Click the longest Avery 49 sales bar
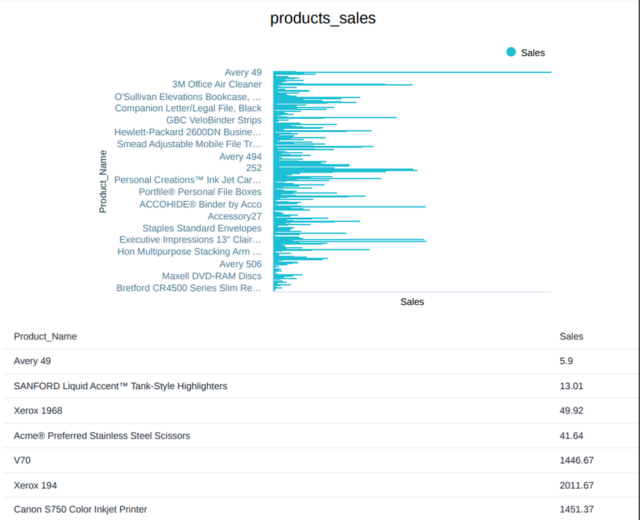 (412, 72)
